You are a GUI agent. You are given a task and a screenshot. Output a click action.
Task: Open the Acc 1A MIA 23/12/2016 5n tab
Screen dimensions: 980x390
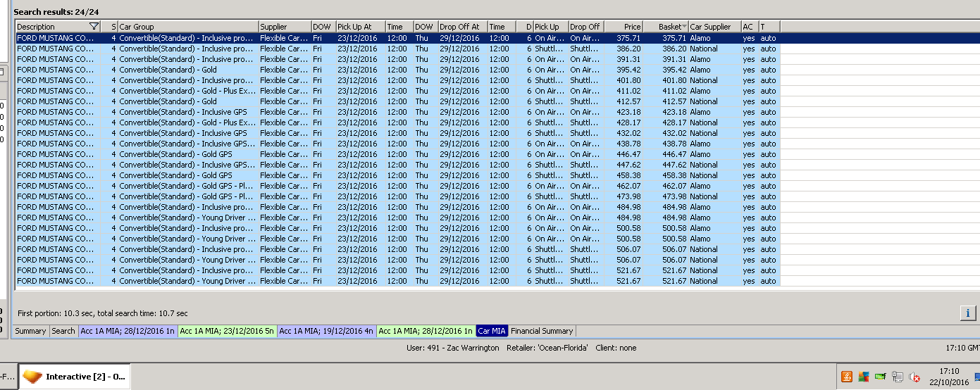(x=227, y=331)
